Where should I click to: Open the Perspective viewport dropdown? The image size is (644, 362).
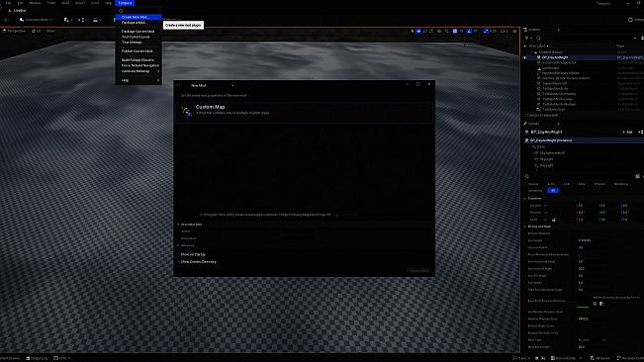[x=15, y=31]
